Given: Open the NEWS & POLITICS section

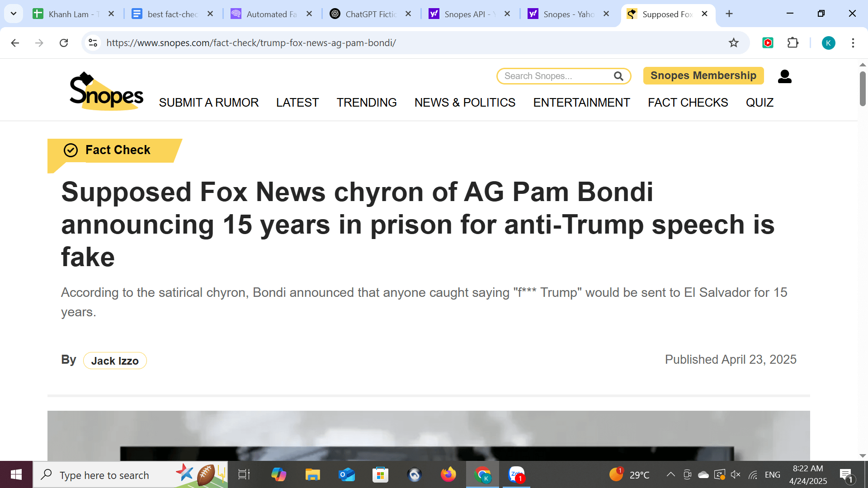Looking at the screenshot, I should click(x=465, y=103).
